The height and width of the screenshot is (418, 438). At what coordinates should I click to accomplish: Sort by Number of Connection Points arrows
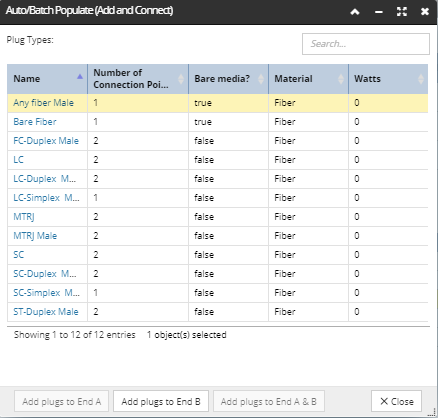pos(181,79)
